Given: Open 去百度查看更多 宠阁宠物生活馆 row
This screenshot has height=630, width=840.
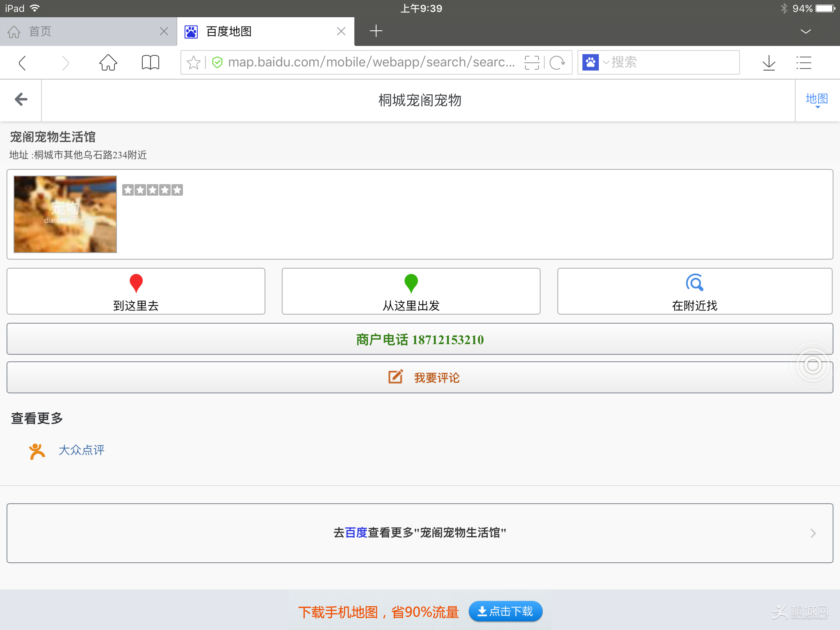Looking at the screenshot, I should point(420,533).
